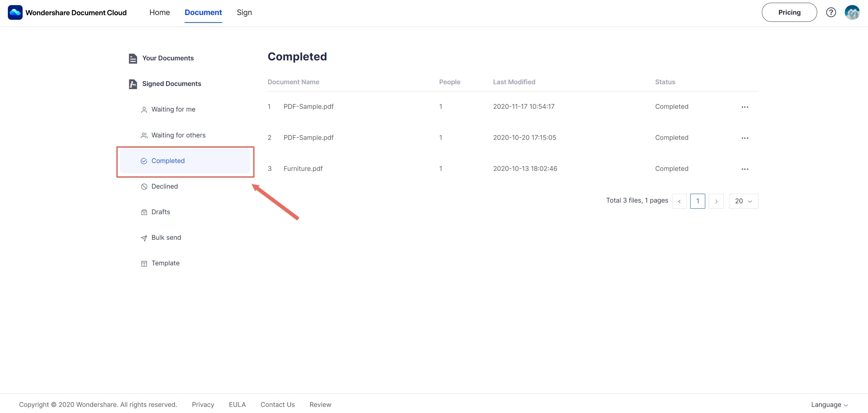The image size is (868, 413).
Task: Open the Template section
Action: [x=165, y=263]
